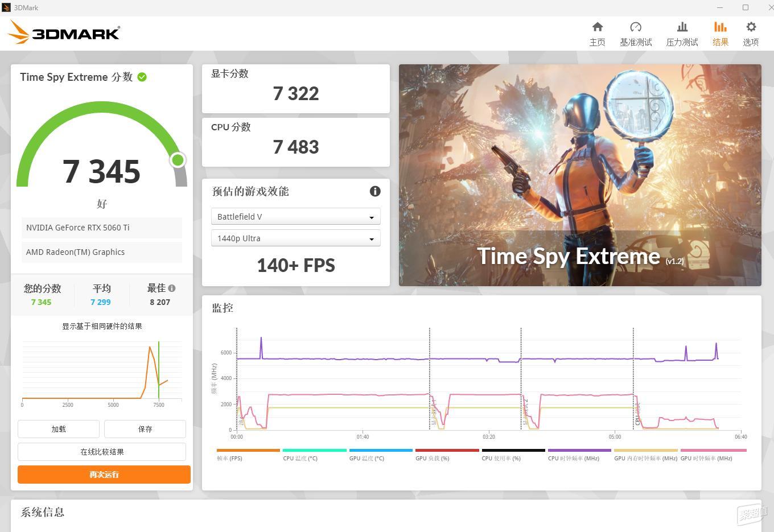Click the NVIDIA GeForce RTX 5060 Ti entry

tap(102, 228)
